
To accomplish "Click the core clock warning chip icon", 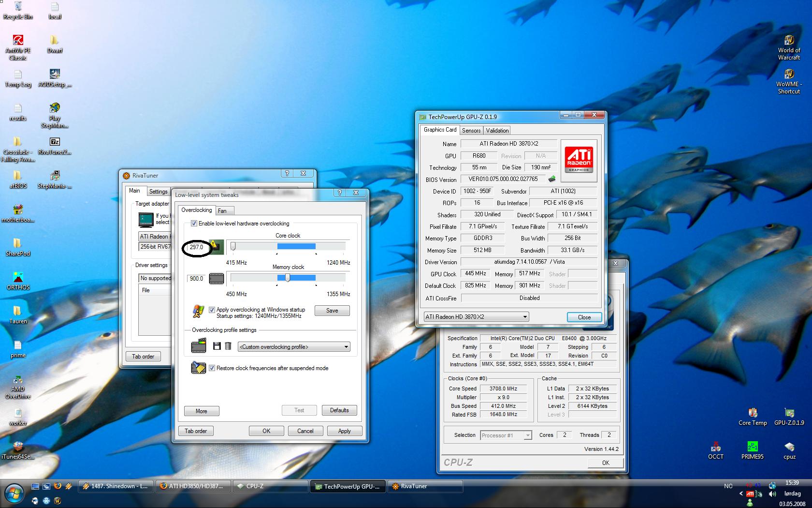I will 216,247.
